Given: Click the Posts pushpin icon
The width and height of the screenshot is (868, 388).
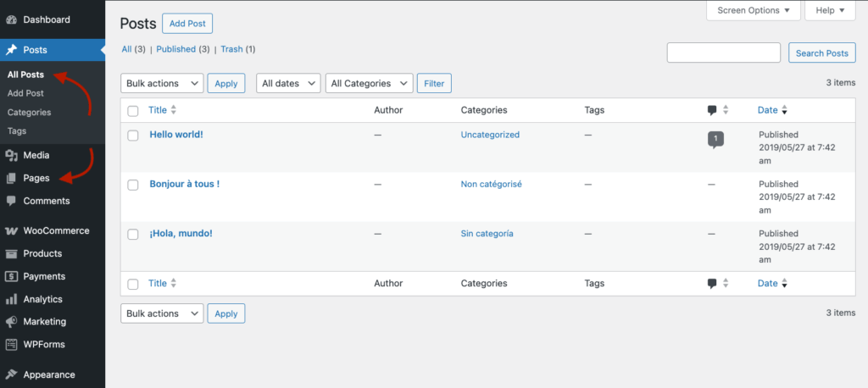Looking at the screenshot, I should pos(11,50).
